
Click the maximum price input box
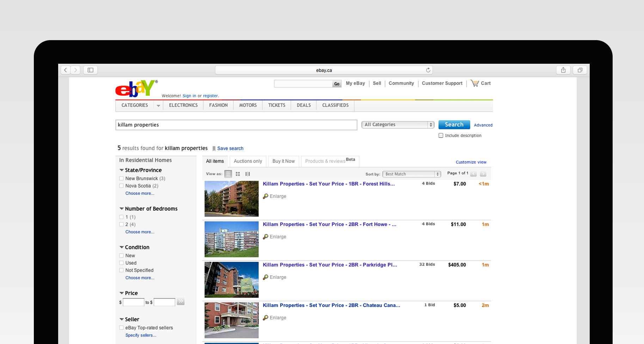(164, 302)
